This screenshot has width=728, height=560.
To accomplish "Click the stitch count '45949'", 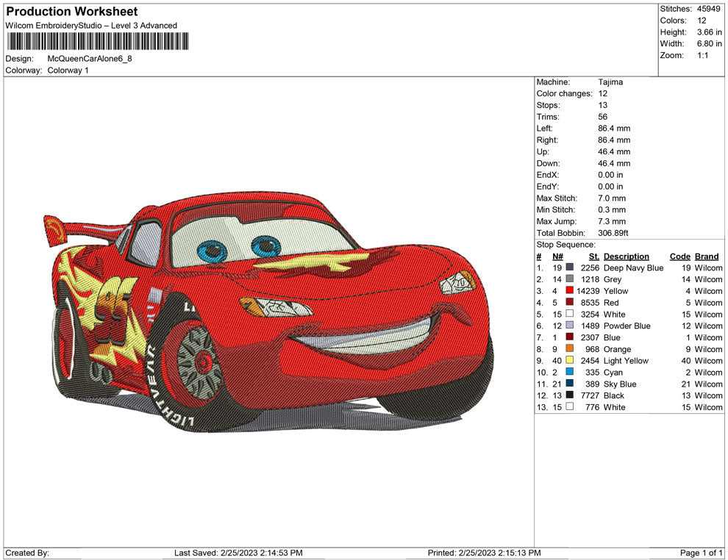I will [x=708, y=9].
